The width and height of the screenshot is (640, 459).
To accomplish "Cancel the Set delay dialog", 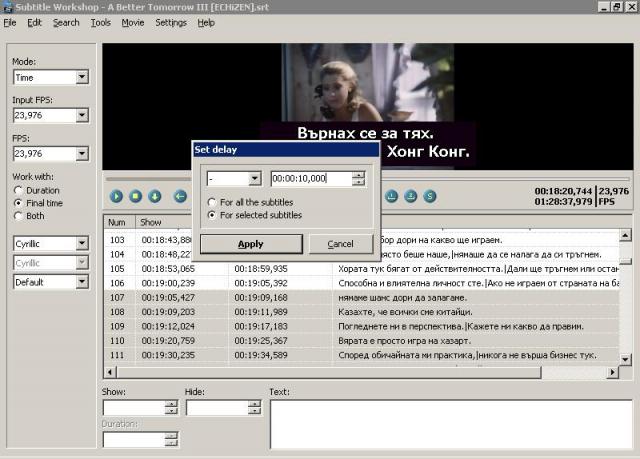I will click(340, 244).
